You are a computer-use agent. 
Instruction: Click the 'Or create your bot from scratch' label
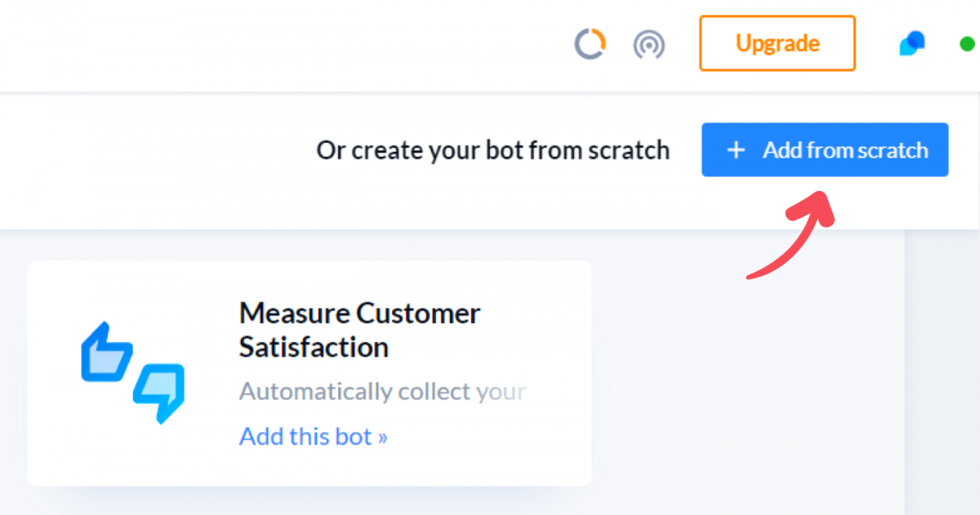pyautogui.click(x=493, y=150)
